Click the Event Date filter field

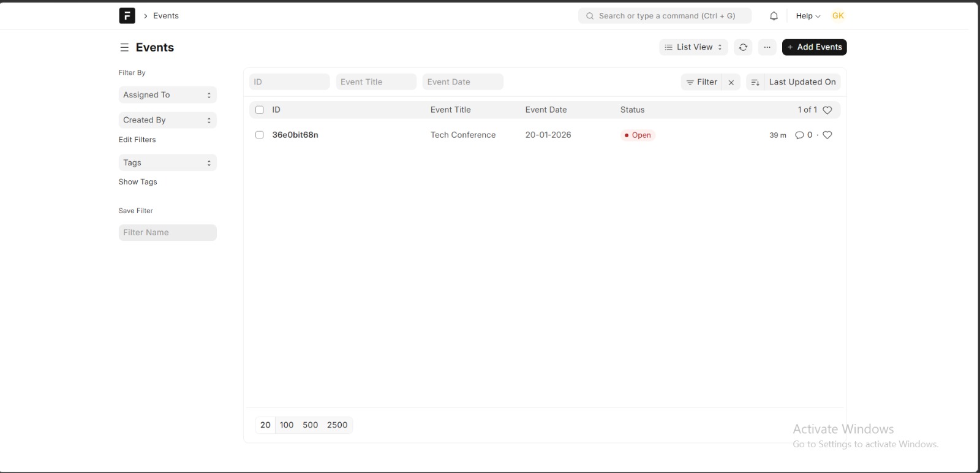pyautogui.click(x=463, y=82)
